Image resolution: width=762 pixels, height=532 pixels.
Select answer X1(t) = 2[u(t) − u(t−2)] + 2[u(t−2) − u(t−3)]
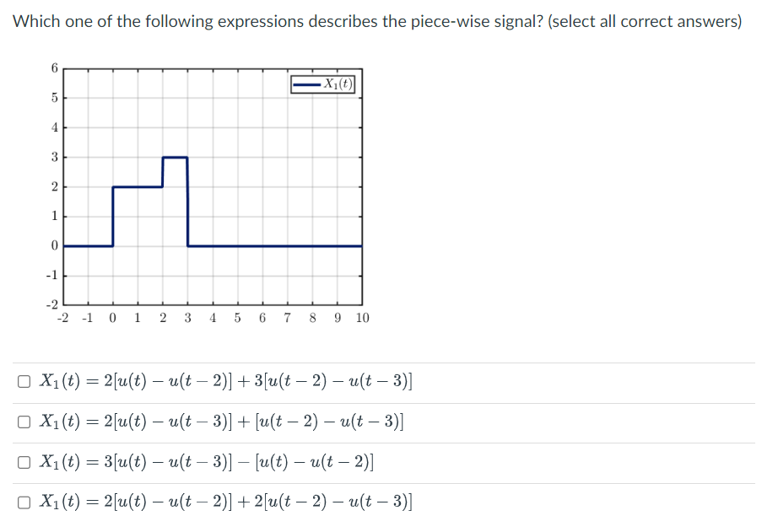(224, 501)
